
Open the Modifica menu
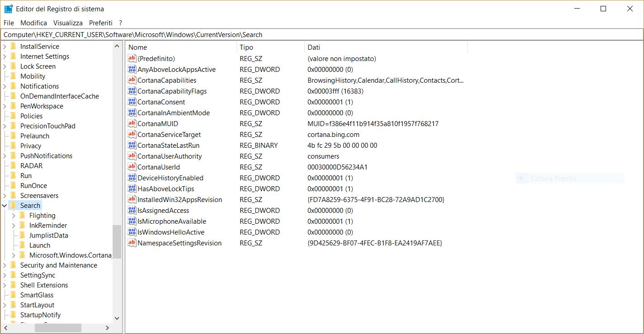(x=33, y=23)
